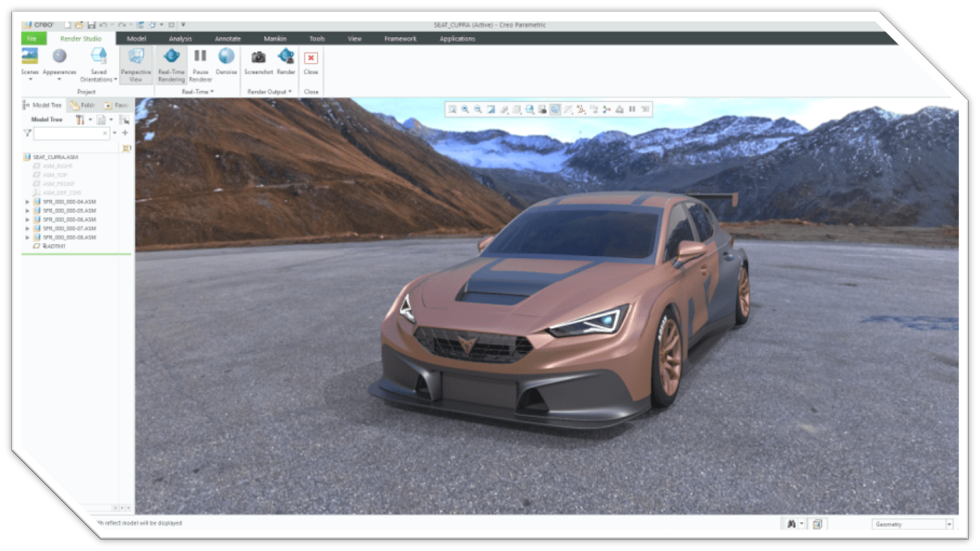Image resolution: width=980 pixels, height=551 pixels.
Task: Select the Render Studio tab
Action: click(x=81, y=39)
